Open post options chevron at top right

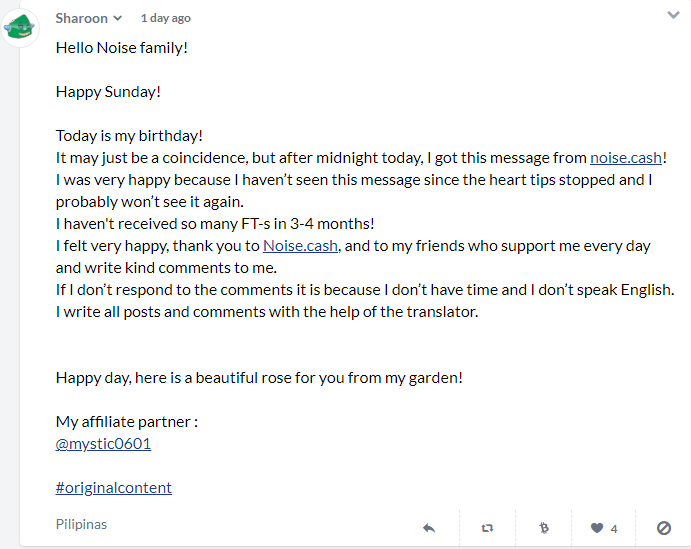673,15
